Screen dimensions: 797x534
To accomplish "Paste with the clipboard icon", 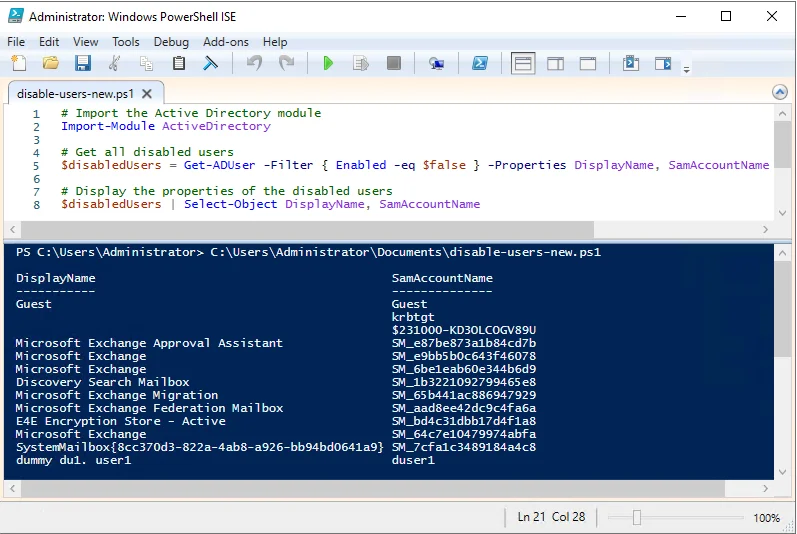I will pyautogui.click(x=178, y=64).
